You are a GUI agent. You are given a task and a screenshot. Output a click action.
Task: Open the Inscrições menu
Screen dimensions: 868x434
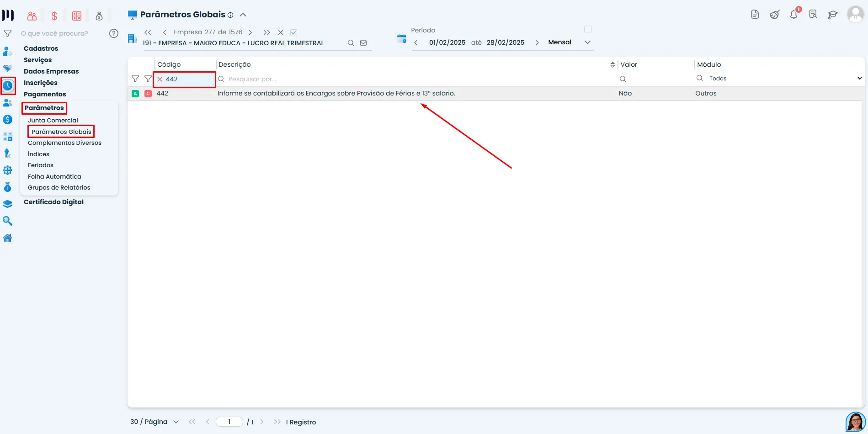[40, 83]
